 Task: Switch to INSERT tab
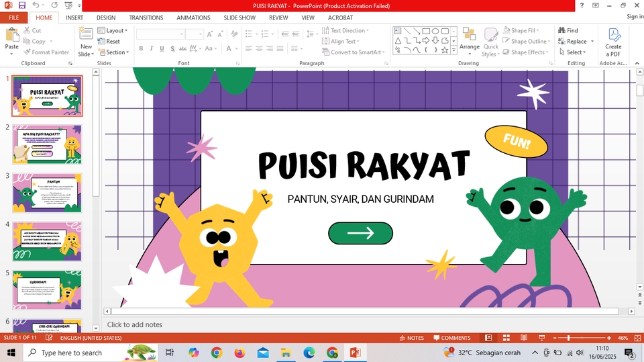click(74, 17)
